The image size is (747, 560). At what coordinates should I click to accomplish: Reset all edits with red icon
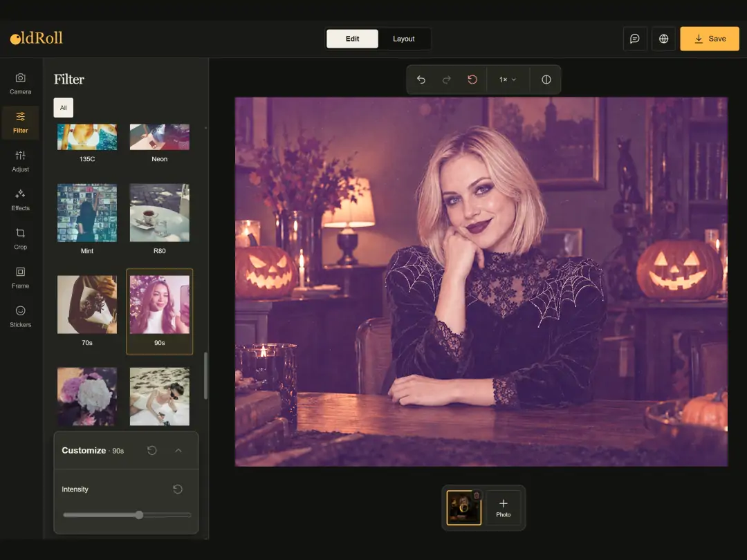(472, 80)
